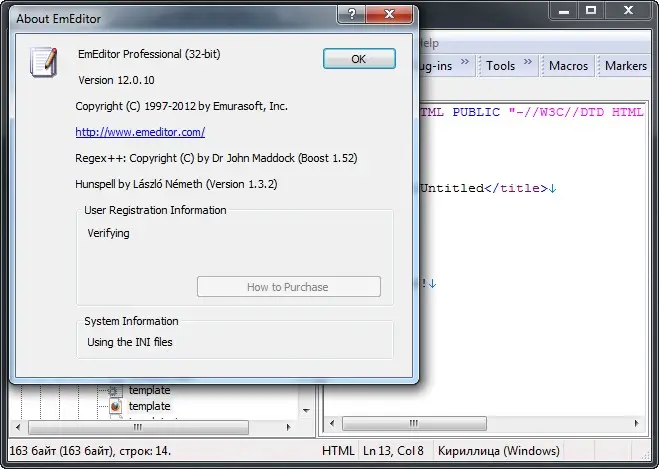Viewport: 659px width, 469px height.
Task: Click gear icon beside first template
Action: click(x=114, y=391)
